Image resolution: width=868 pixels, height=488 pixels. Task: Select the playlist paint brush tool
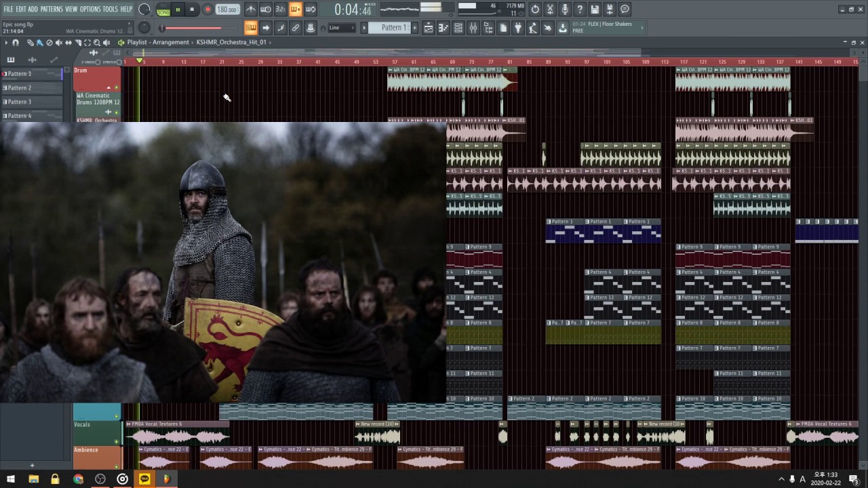click(x=40, y=43)
